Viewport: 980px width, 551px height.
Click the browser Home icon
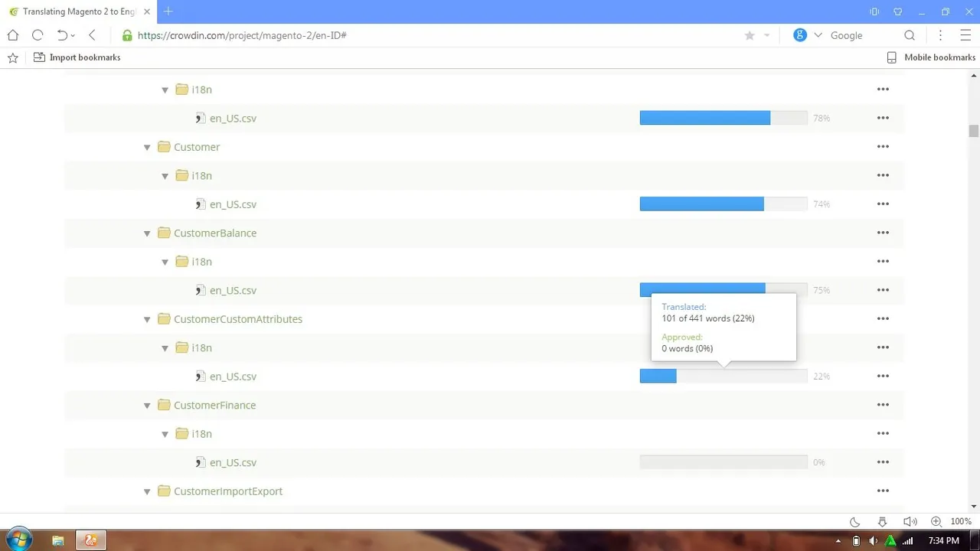[13, 35]
